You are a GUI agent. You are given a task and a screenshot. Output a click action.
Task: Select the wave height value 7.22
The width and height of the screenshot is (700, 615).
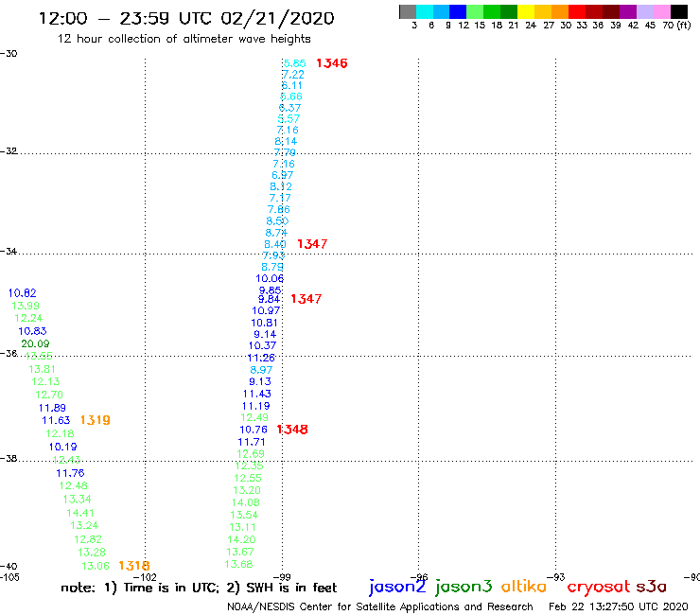click(293, 75)
